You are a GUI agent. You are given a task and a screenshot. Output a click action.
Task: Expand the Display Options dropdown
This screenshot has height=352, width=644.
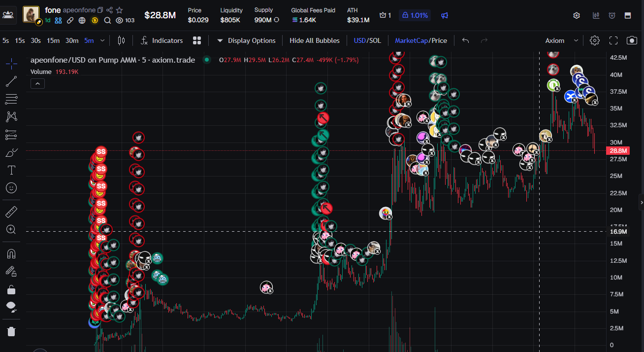pyautogui.click(x=246, y=40)
